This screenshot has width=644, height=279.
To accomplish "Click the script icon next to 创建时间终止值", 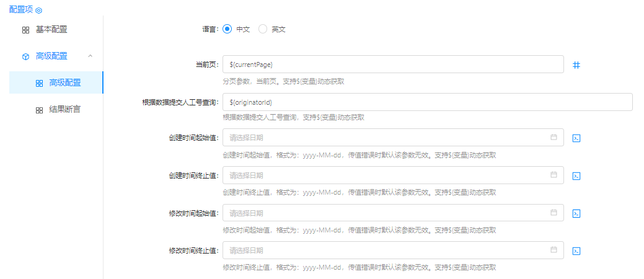I will (x=576, y=176).
